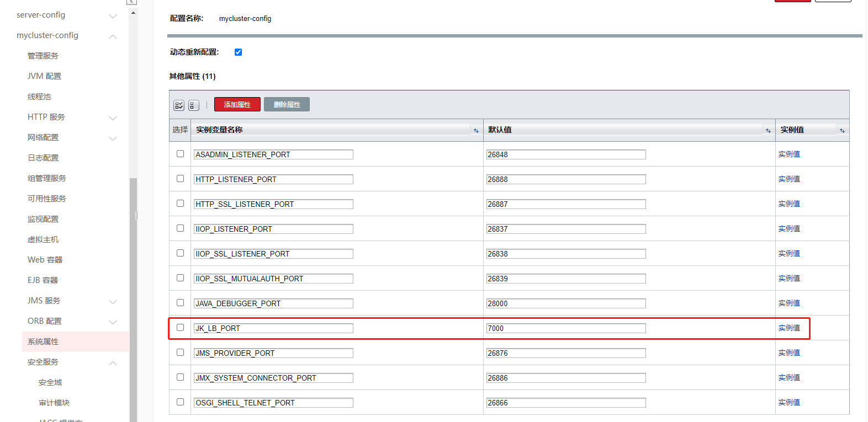Click the JAVA_DEBUGGER_PORT default value field
868x422 pixels.
(x=565, y=303)
